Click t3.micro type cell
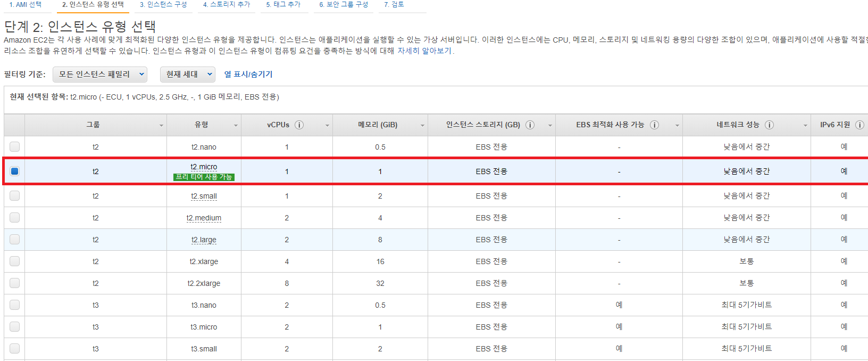This screenshot has width=868, height=361. point(204,327)
